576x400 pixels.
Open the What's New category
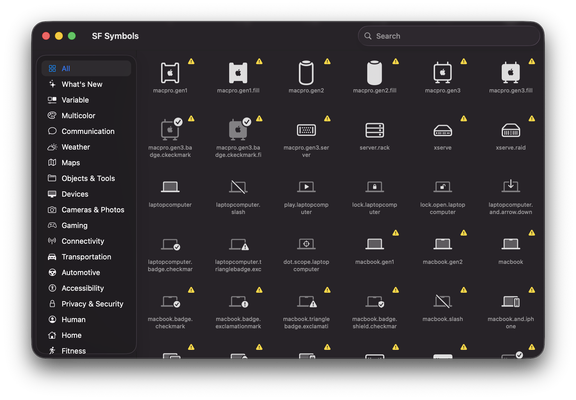tap(86, 84)
